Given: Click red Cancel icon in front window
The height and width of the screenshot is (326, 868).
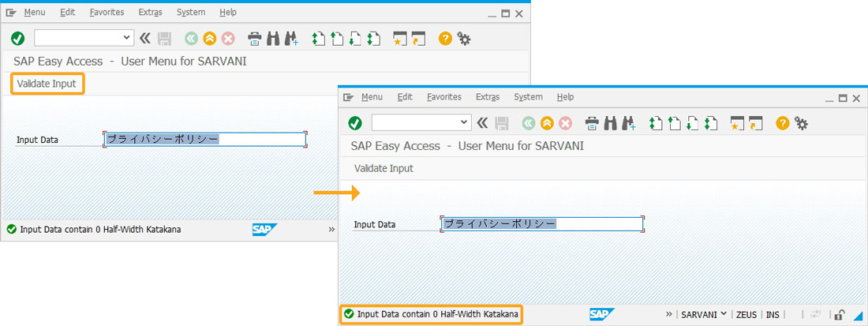Looking at the screenshot, I should (x=565, y=123).
